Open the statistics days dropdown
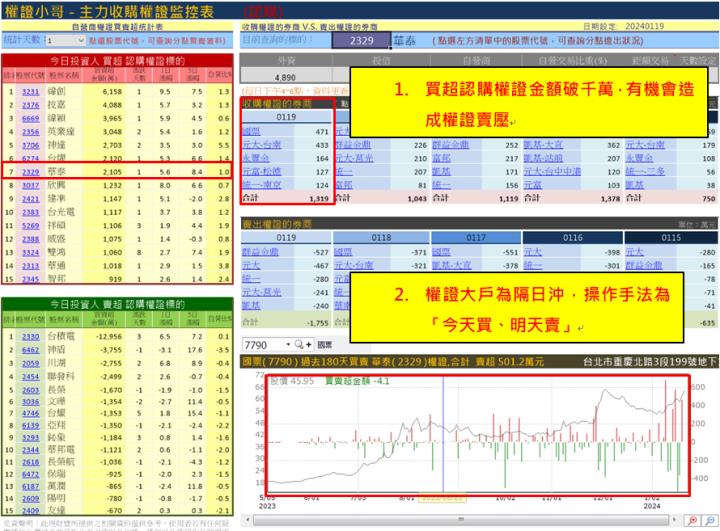This screenshot has width=720, height=531. click(x=81, y=40)
